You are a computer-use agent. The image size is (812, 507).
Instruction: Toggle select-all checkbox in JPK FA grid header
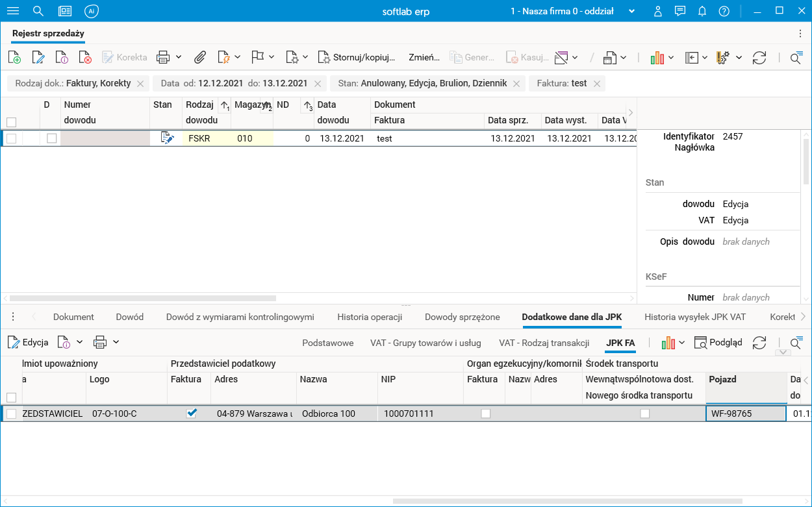pyautogui.click(x=11, y=397)
